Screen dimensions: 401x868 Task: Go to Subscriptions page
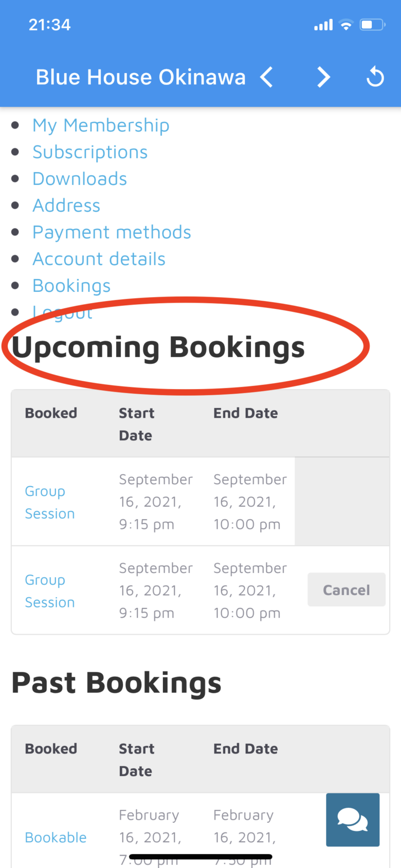coord(90,152)
